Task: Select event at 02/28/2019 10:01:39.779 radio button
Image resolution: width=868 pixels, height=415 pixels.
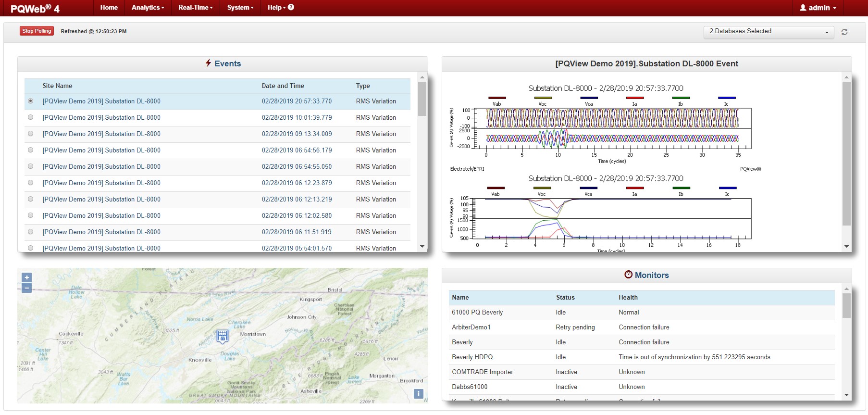Action: click(31, 117)
